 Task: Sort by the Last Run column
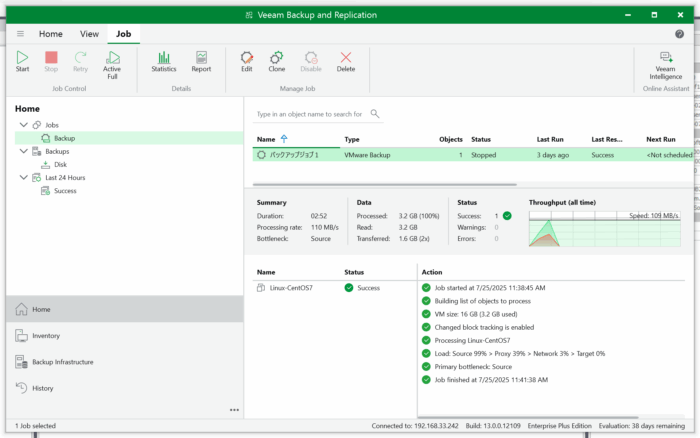click(x=550, y=139)
